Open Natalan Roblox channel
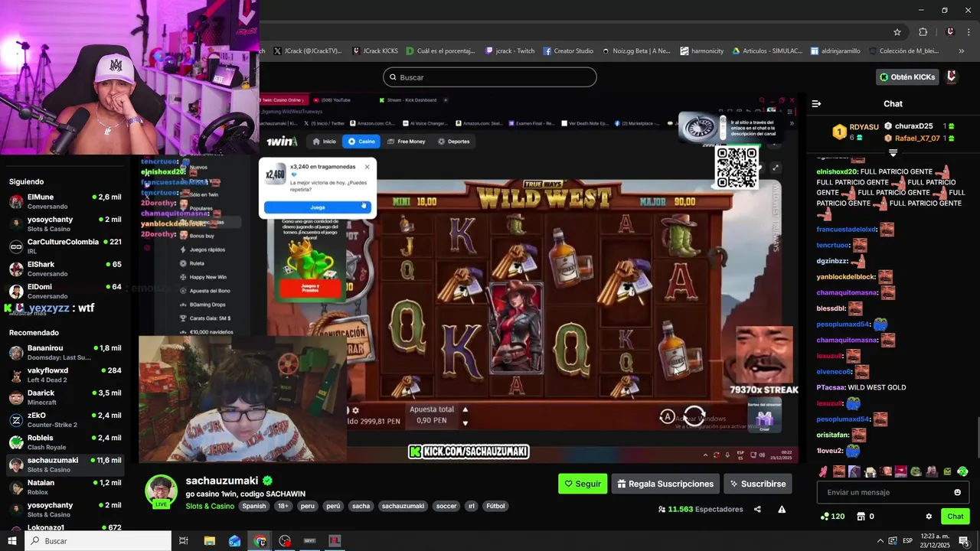 point(65,487)
